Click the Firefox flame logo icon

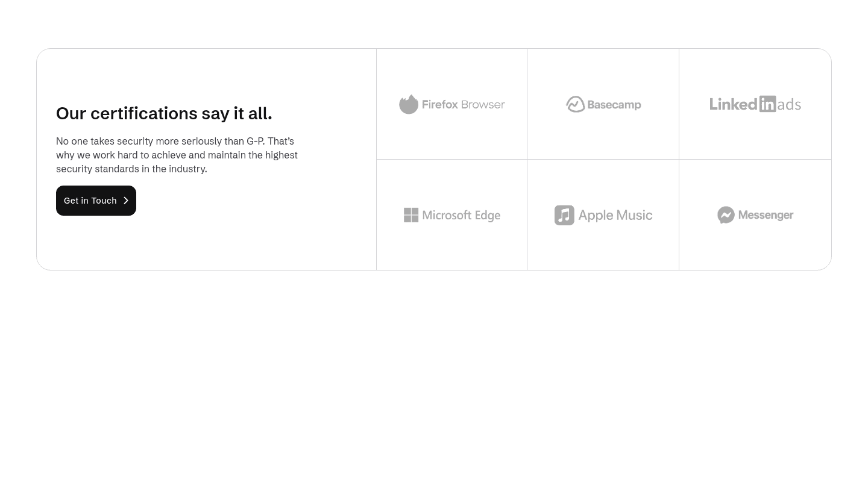point(409,104)
